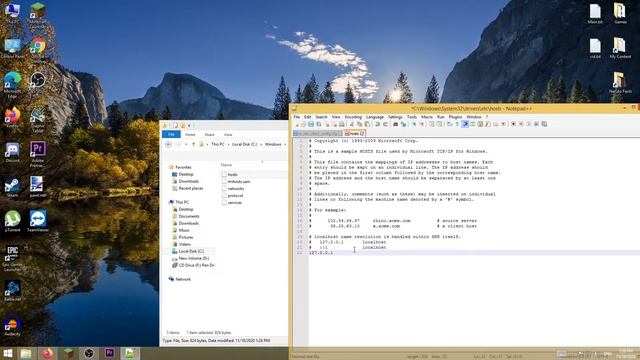Open the Home ribbon tab in File Explorer
Screen dimensions: 640x360
pos(190,134)
